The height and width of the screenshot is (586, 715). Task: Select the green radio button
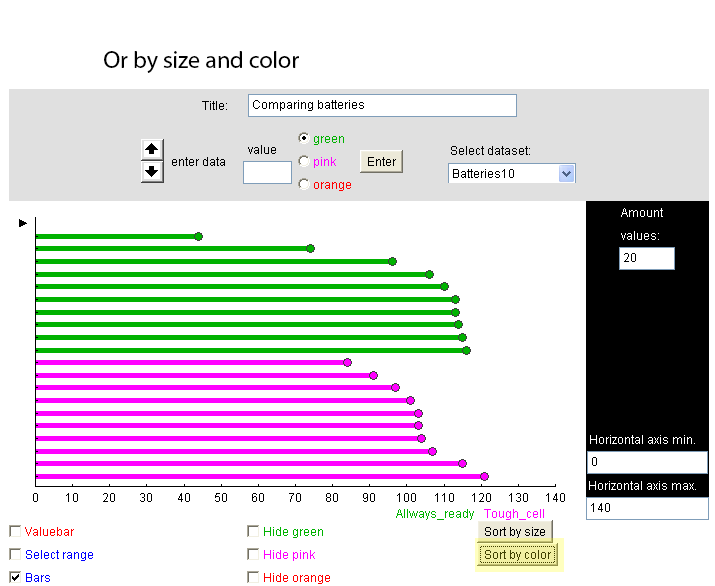pos(304,138)
